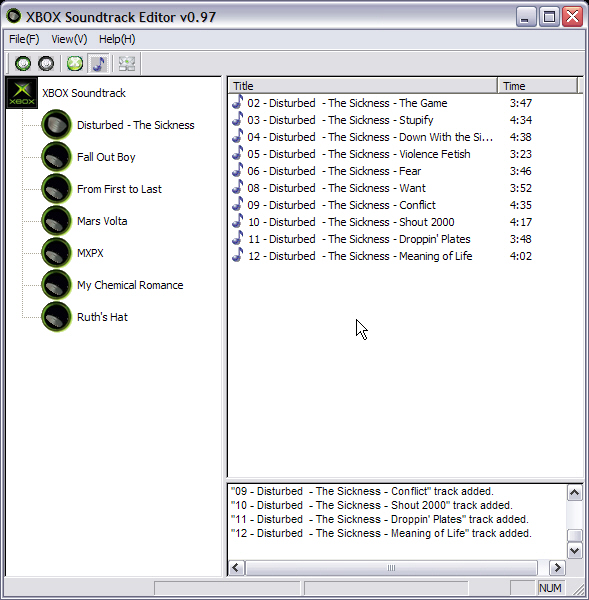Screen dimensions: 589x600
Task: Click the second gray disc toolbar icon
Action: click(46, 64)
